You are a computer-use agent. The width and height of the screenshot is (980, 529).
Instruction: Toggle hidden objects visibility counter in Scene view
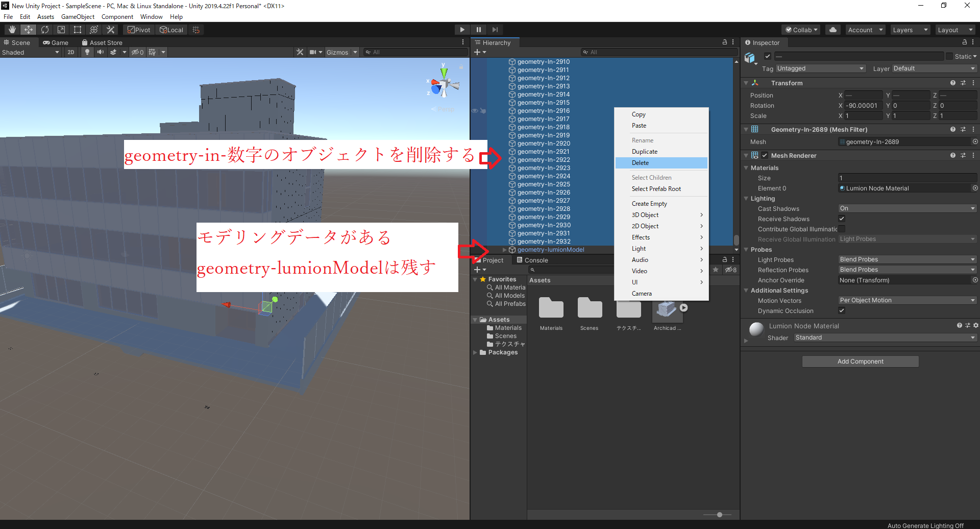click(137, 52)
